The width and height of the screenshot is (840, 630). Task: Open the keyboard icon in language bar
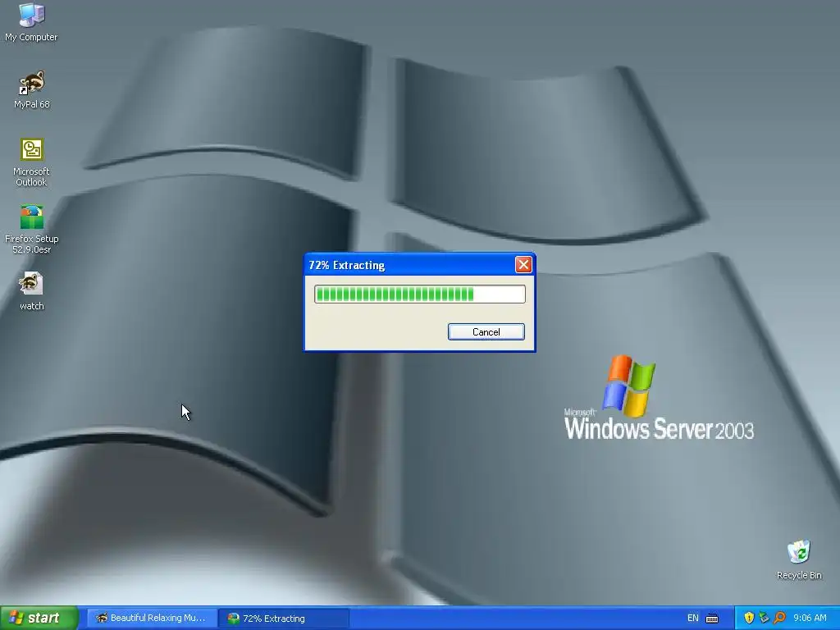point(712,619)
